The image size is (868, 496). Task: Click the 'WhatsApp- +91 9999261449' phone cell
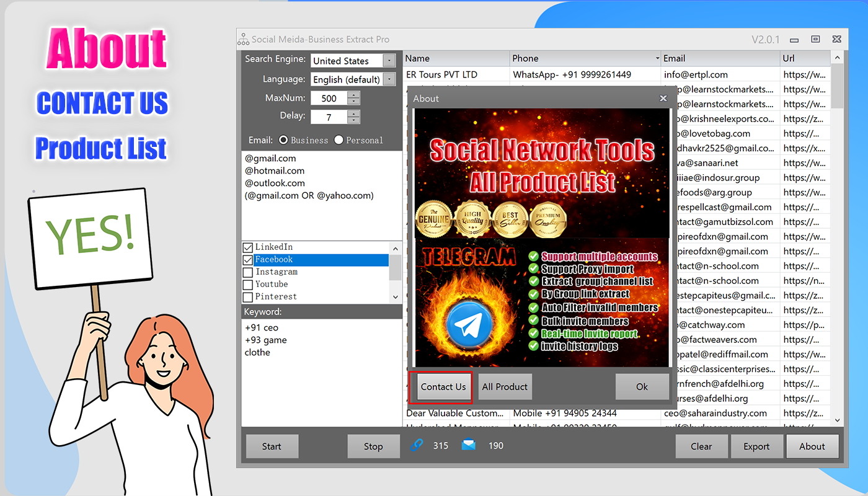coord(585,74)
